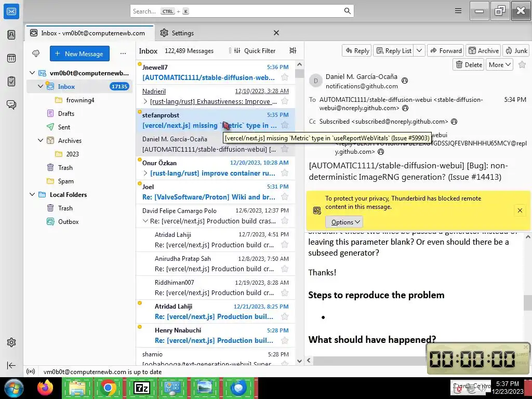Image resolution: width=532 pixels, height=399 pixels.
Task: Star the Henry Nnabuchi message
Action: 285,340
